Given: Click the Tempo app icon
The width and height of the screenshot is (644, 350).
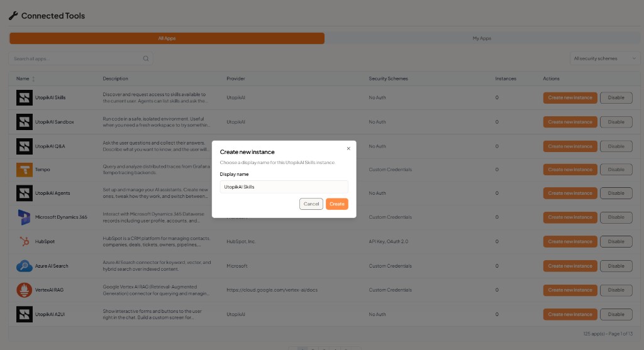Looking at the screenshot, I should point(25,170).
